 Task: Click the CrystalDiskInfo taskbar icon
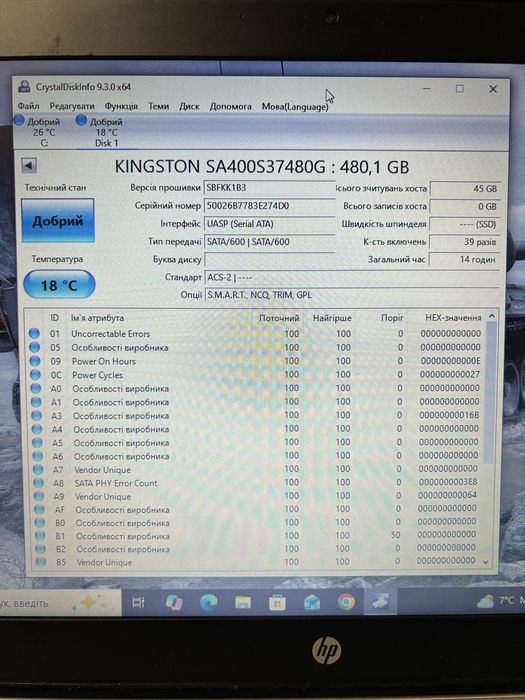[x=379, y=602]
